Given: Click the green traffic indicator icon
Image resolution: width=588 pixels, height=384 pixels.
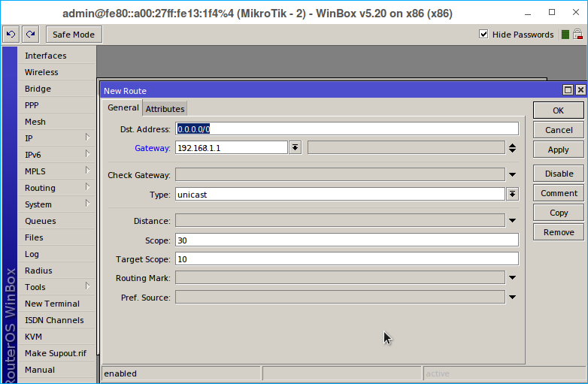Looking at the screenshot, I should tap(565, 35).
